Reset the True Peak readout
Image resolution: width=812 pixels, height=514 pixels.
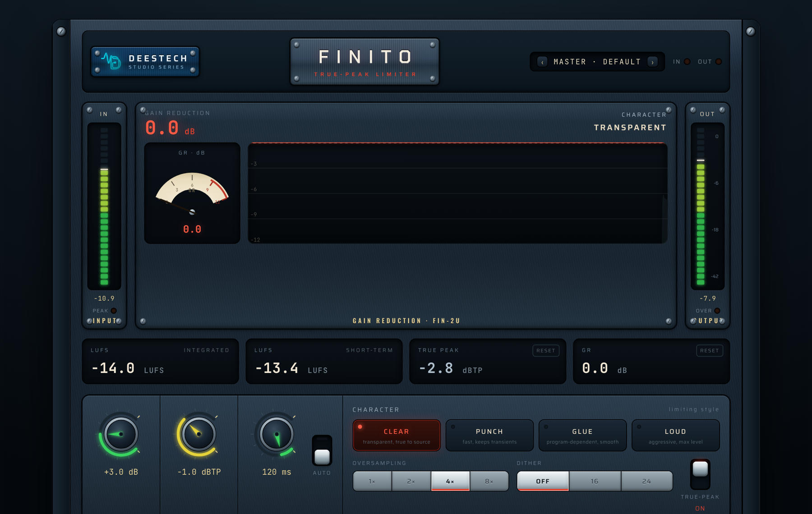pos(546,351)
